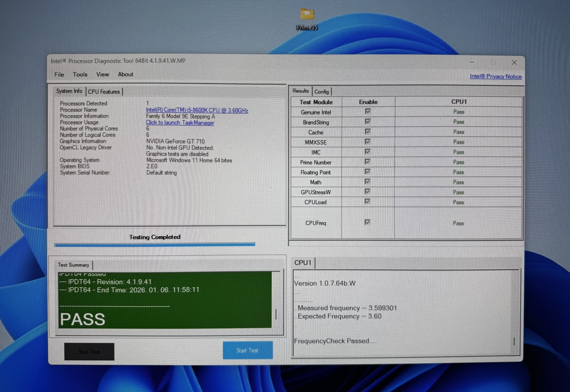570x392 pixels.
Task: Open the View menu
Action: coord(103,74)
